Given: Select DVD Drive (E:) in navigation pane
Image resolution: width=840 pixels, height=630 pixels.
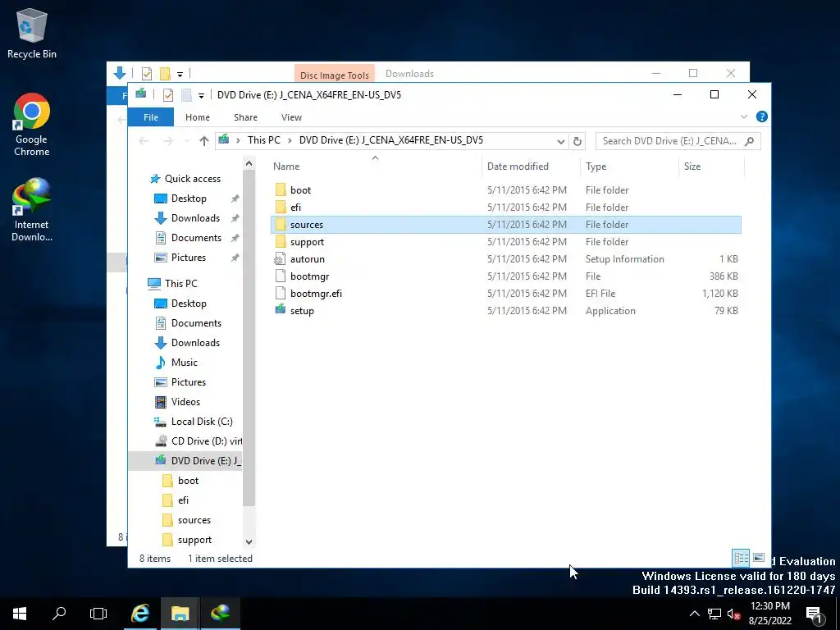Looking at the screenshot, I should pyautogui.click(x=185, y=461).
